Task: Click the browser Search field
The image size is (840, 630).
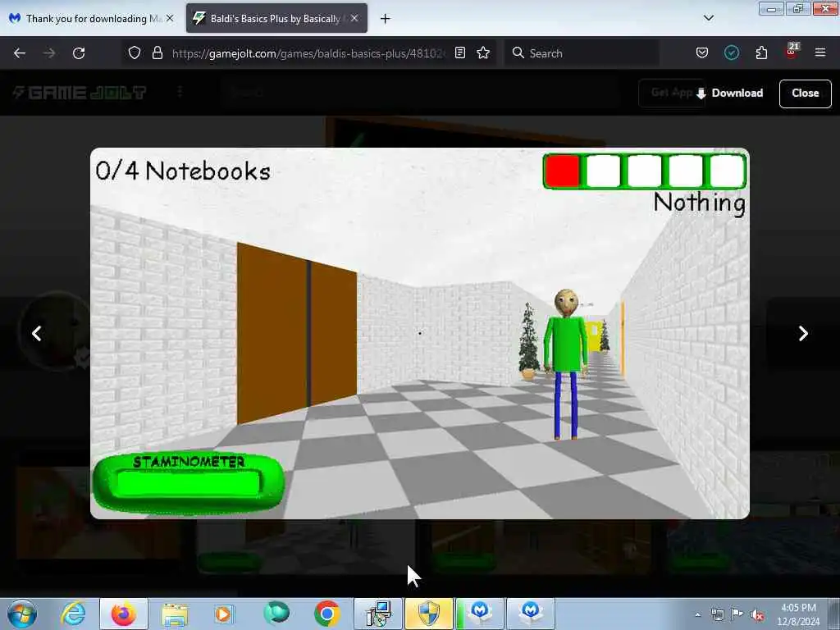Action: pyautogui.click(x=582, y=53)
